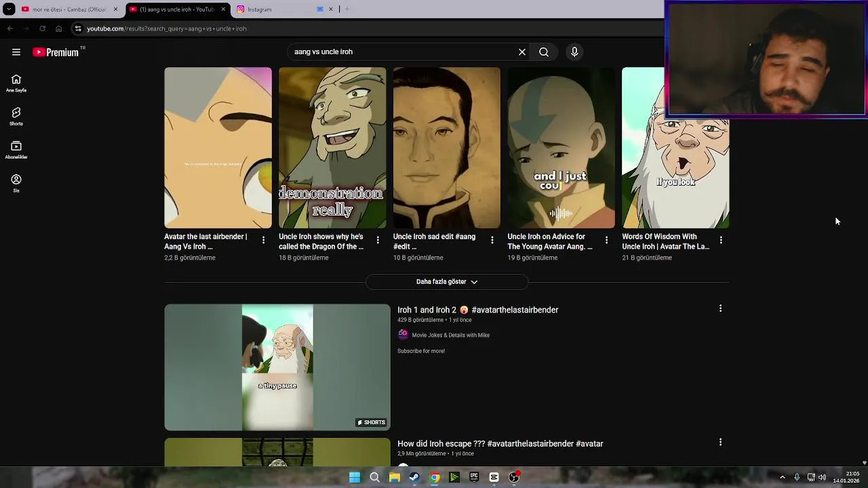This screenshot has width=868, height=488.
Task: Close the 'mor ve ötesi' tab
Action: (x=115, y=9)
